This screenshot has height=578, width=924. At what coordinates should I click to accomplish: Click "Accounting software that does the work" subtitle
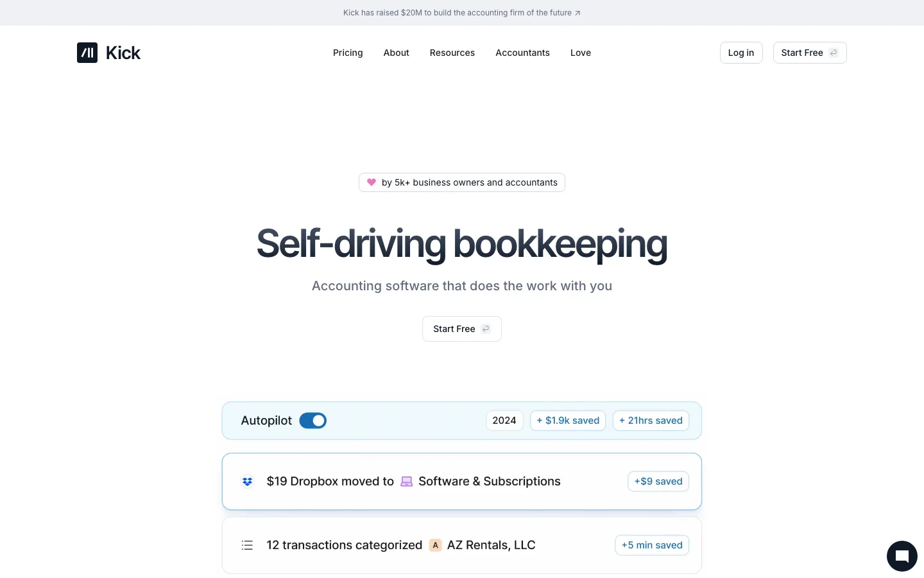pyautogui.click(x=462, y=286)
